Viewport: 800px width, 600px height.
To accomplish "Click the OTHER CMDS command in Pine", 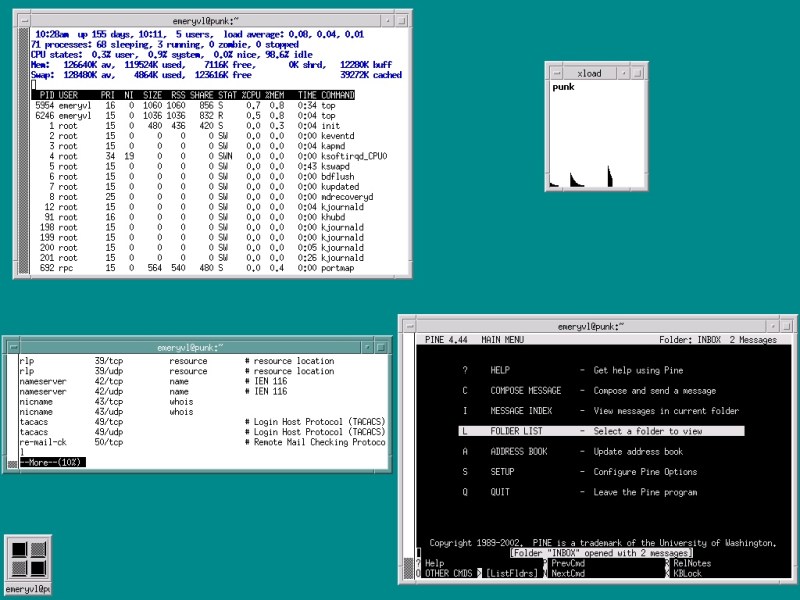I will (x=451, y=574).
